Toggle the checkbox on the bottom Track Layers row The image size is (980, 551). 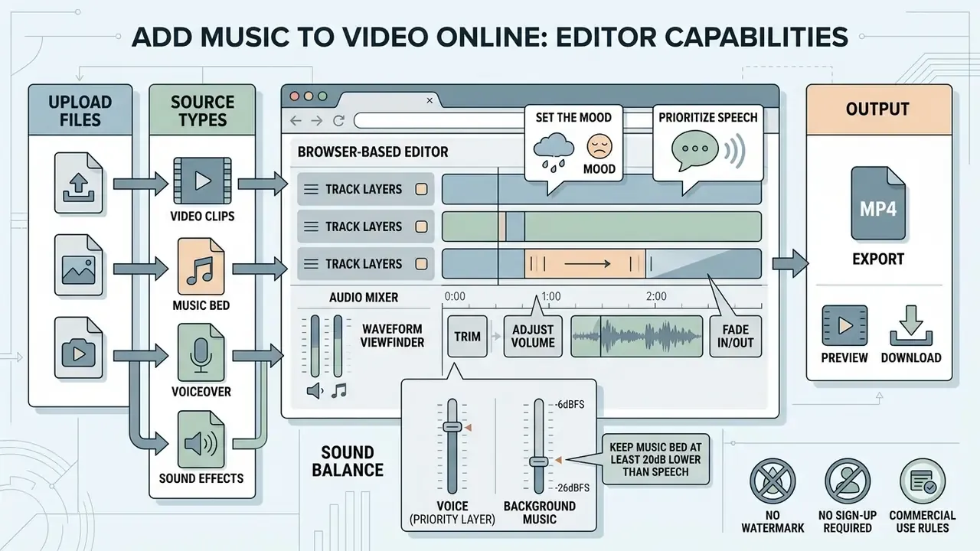coord(420,264)
